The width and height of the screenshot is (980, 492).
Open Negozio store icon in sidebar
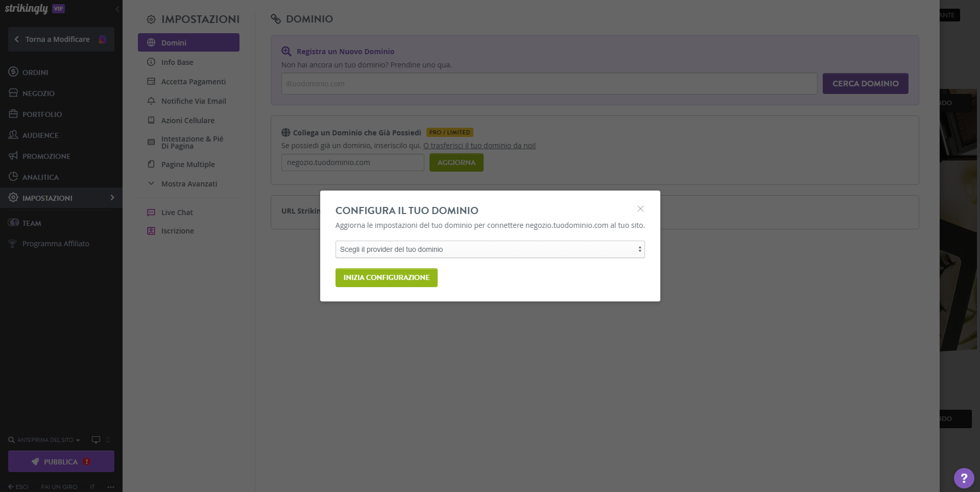coord(13,93)
